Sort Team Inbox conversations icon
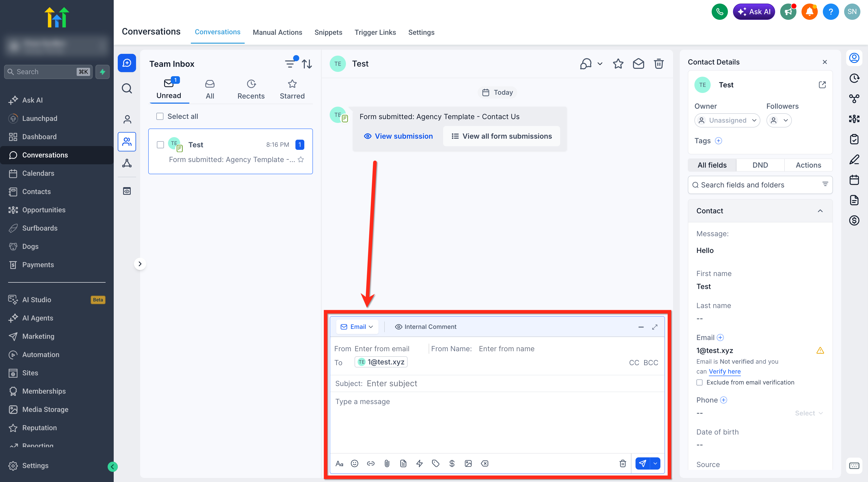This screenshot has width=868, height=482. pyautogui.click(x=307, y=64)
